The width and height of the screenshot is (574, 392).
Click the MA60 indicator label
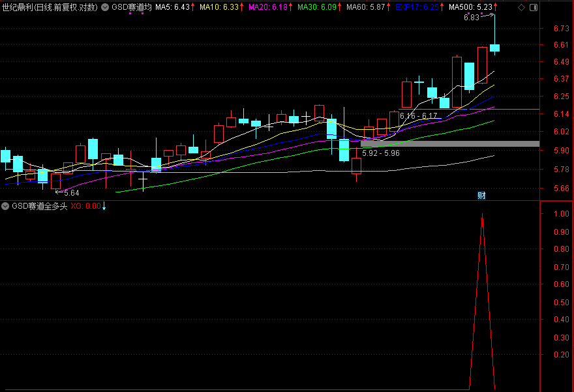coord(364,7)
